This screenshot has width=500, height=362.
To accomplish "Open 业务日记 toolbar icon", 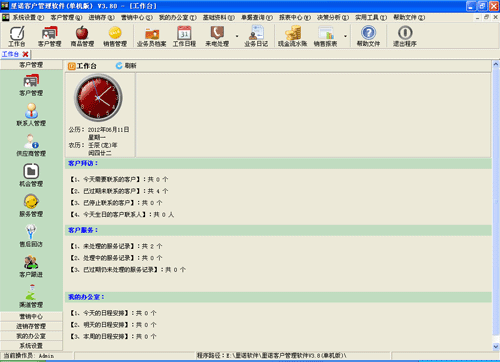I will [256, 36].
